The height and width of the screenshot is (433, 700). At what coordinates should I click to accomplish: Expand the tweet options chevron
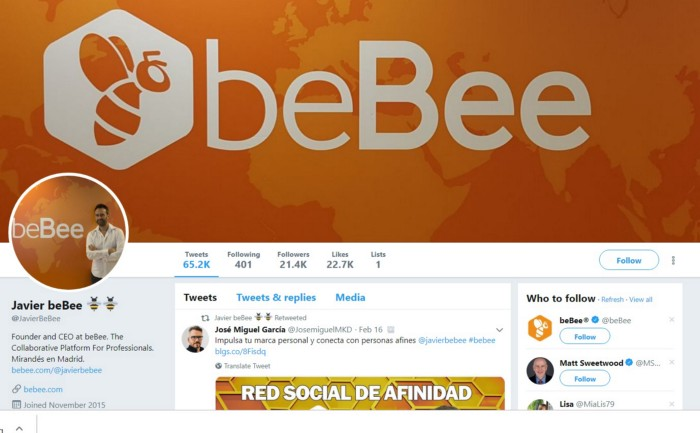pos(500,330)
